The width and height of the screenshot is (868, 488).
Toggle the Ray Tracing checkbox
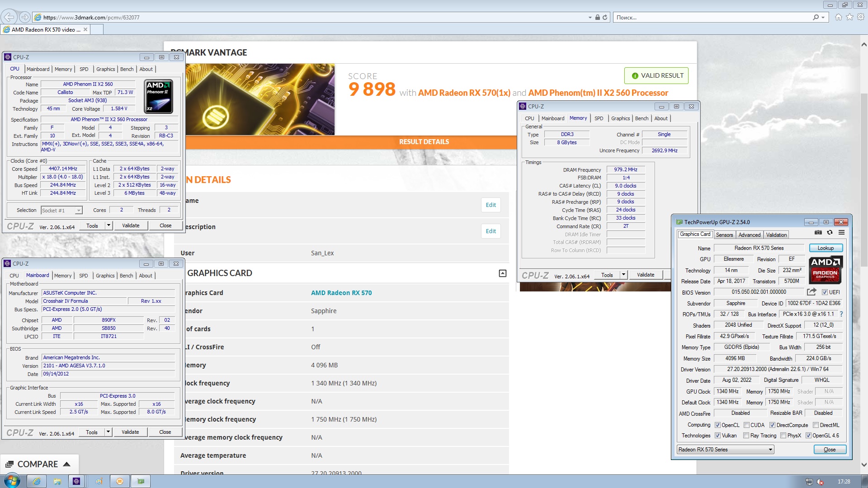[x=746, y=436]
